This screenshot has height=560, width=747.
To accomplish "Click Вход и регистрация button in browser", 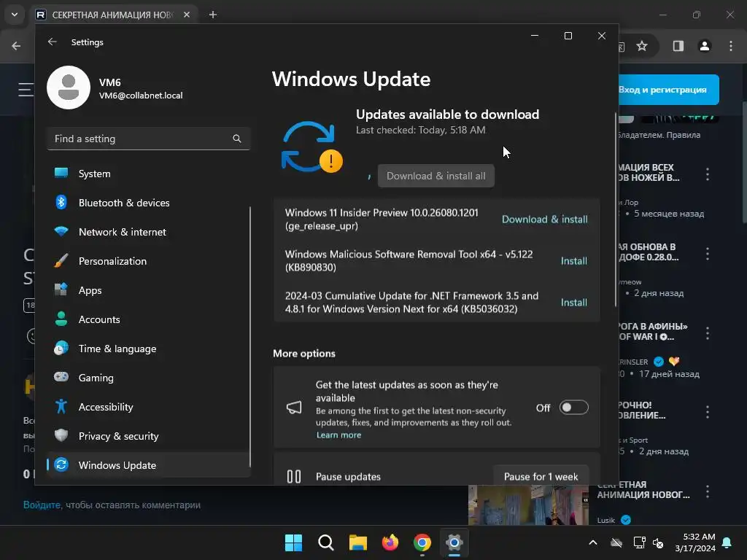I will 669,90.
